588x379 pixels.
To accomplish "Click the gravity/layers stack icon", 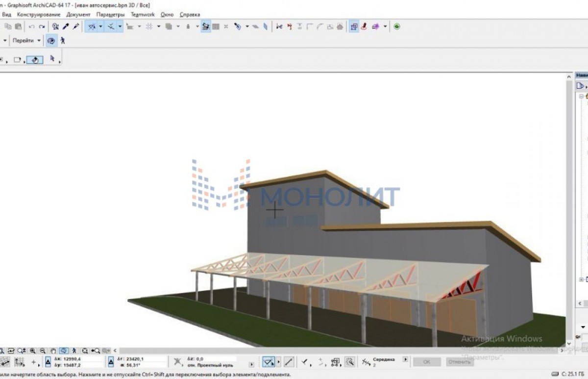I will (169, 26).
